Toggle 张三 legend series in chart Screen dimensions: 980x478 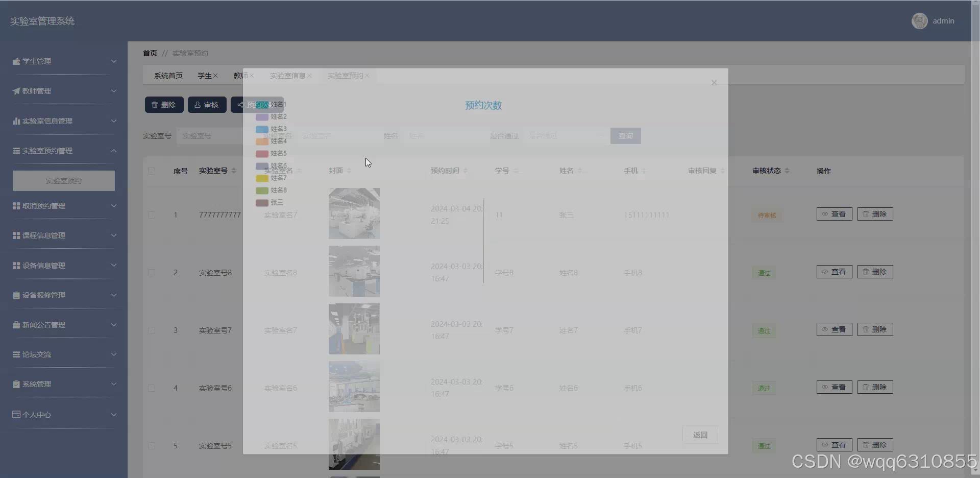pyautogui.click(x=269, y=203)
